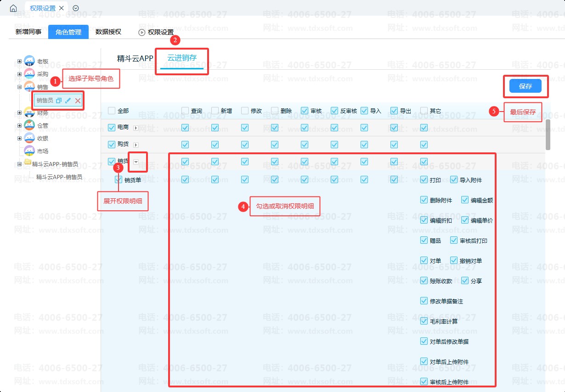Click the 新增同事 button
Image resolution: width=565 pixels, height=392 pixels.
coord(28,32)
